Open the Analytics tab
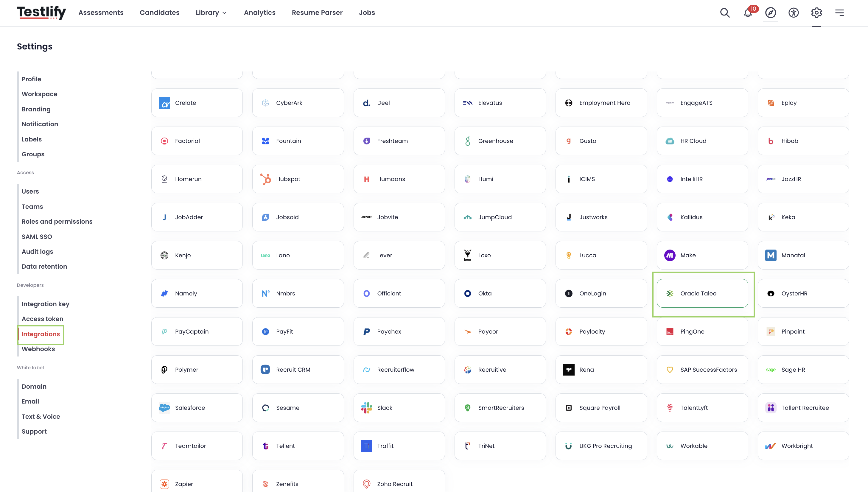This screenshot has width=868, height=492. coord(260,13)
